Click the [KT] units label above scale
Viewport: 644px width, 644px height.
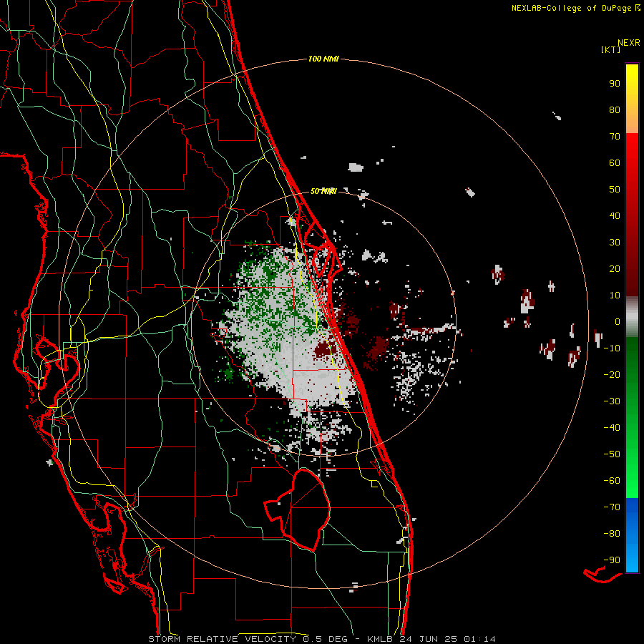[611, 49]
